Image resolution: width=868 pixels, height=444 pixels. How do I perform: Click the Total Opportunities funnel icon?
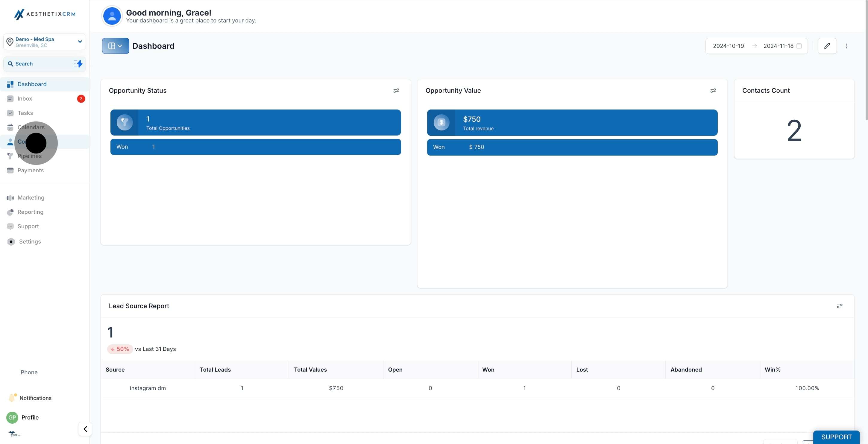[125, 123]
